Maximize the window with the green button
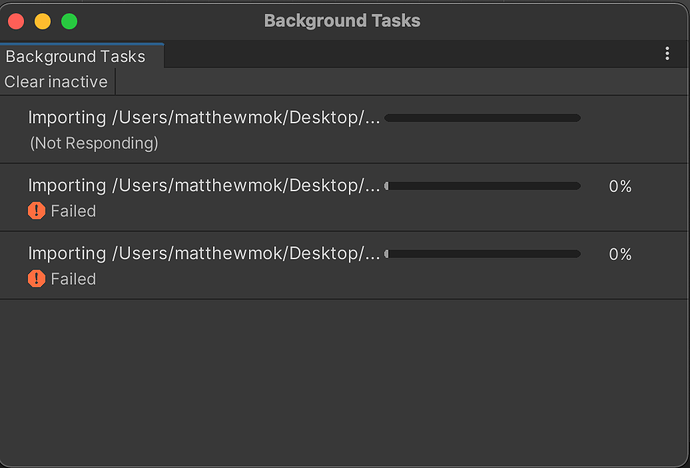The height and width of the screenshot is (468, 690). coord(69,21)
